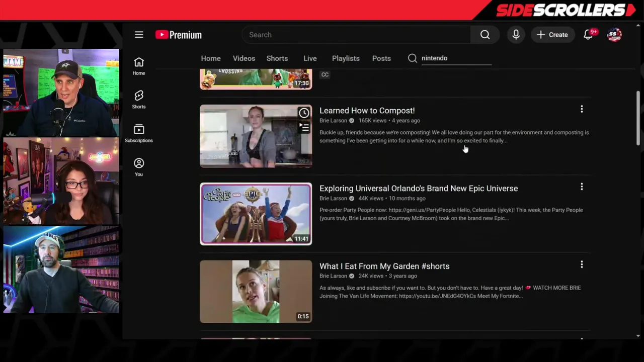
Task: Click the YouTube Premium logo
Action: (179, 35)
